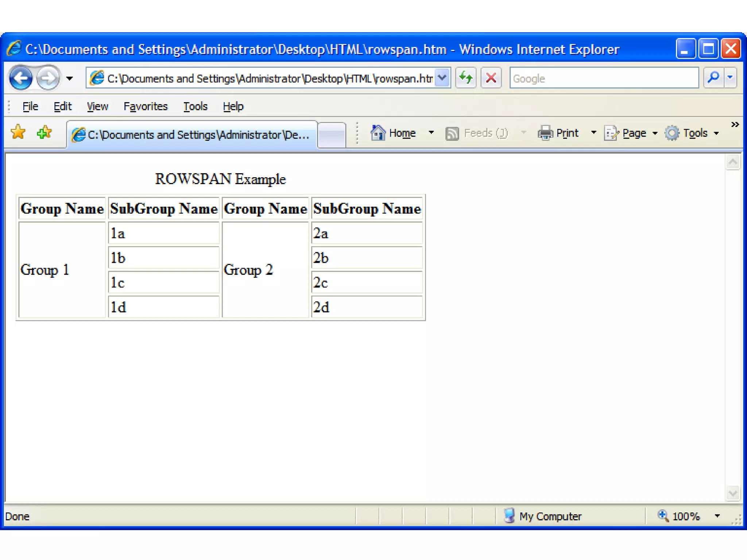Click the empty new tab button
747x560 pixels.
331,135
